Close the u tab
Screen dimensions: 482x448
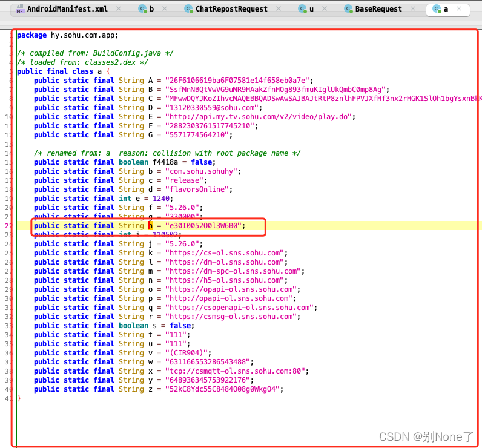(x=325, y=9)
